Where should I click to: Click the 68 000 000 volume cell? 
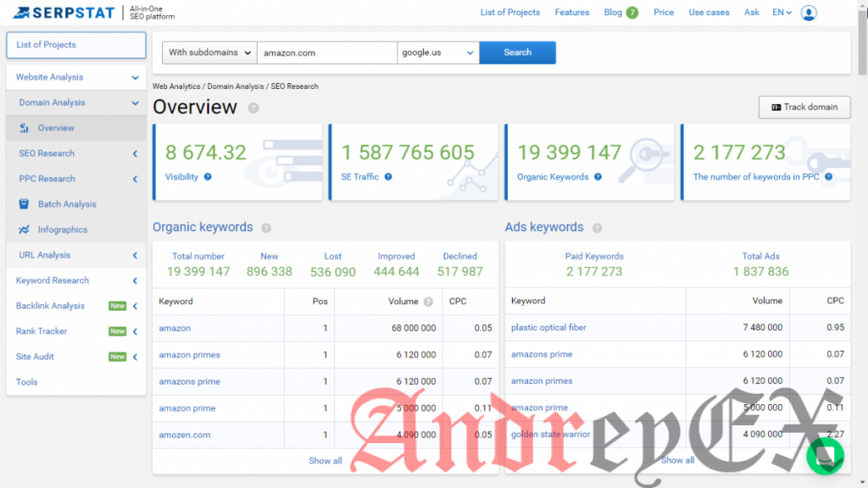[414, 328]
